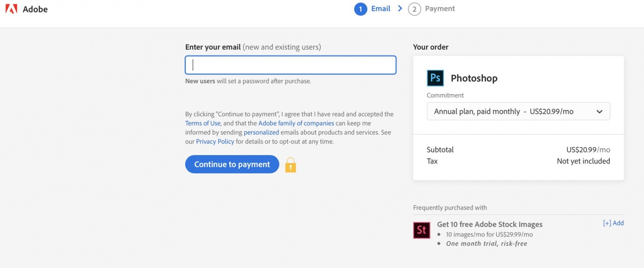
Task: Click the Adobe wordmark text in the header
Action: (x=35, y=9)
